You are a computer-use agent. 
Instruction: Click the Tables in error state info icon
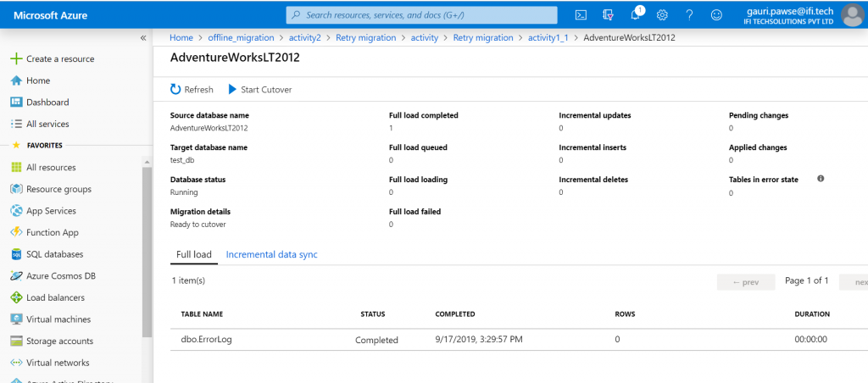point(821,179)
